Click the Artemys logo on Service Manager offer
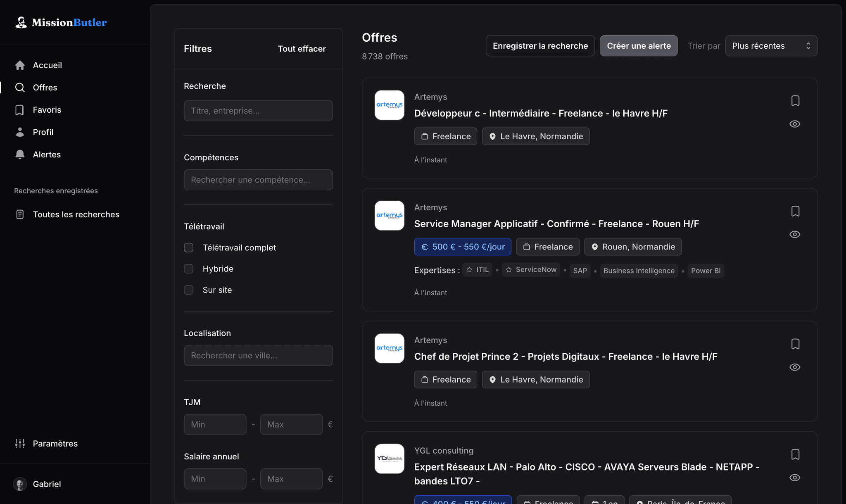 [x=390, y=216]
